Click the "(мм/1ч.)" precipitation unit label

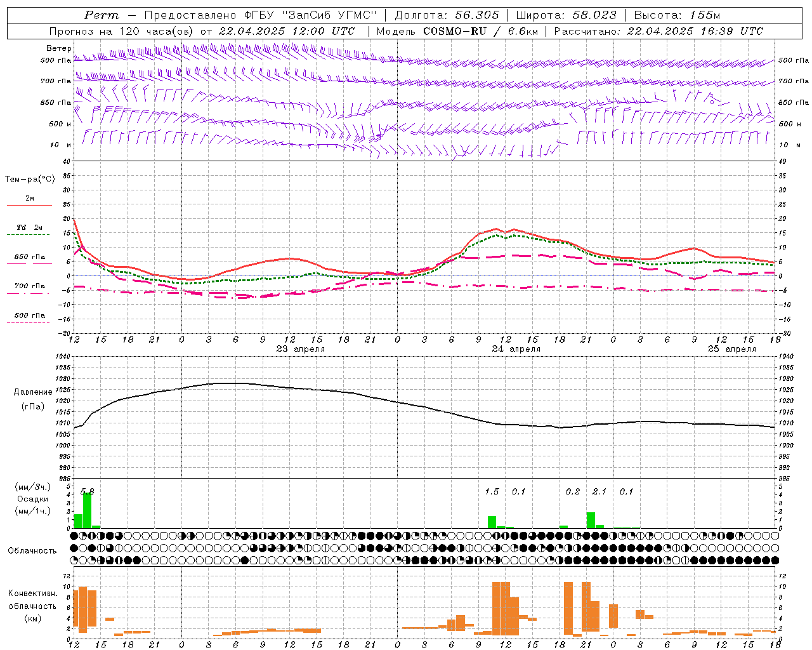(33, 511)
